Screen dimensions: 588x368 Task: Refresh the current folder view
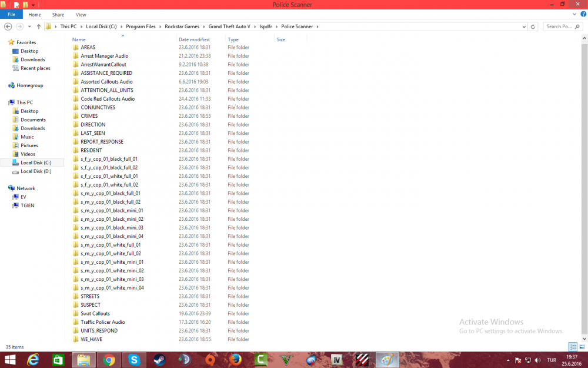[533, 26]
